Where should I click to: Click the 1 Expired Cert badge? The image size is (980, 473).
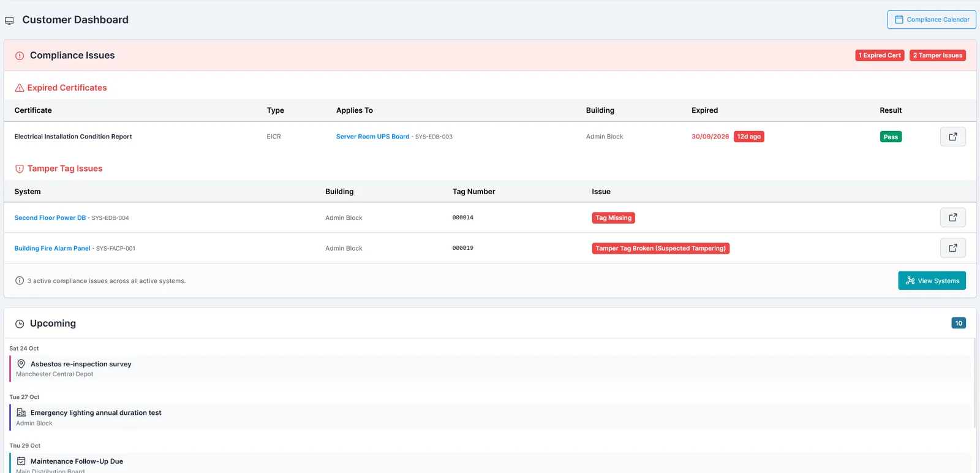(x=880, y=55)
